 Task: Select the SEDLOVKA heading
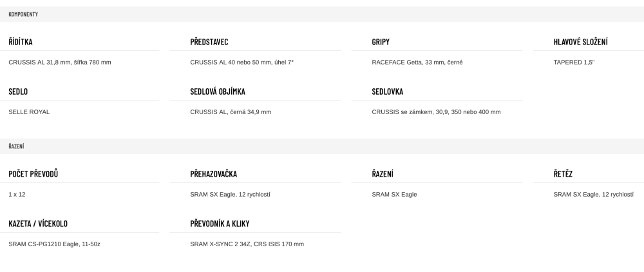click(388, 92)
